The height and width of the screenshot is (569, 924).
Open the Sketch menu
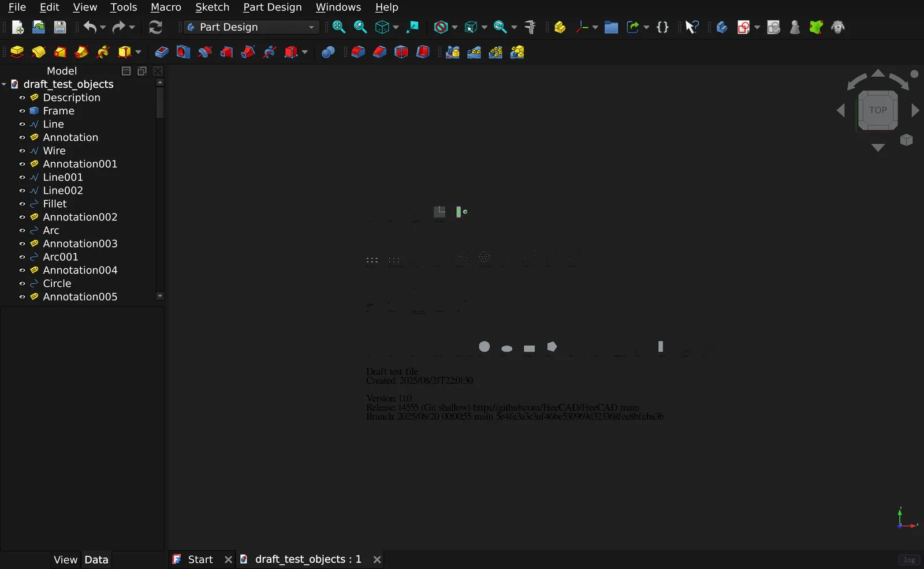tap(212, 7)
